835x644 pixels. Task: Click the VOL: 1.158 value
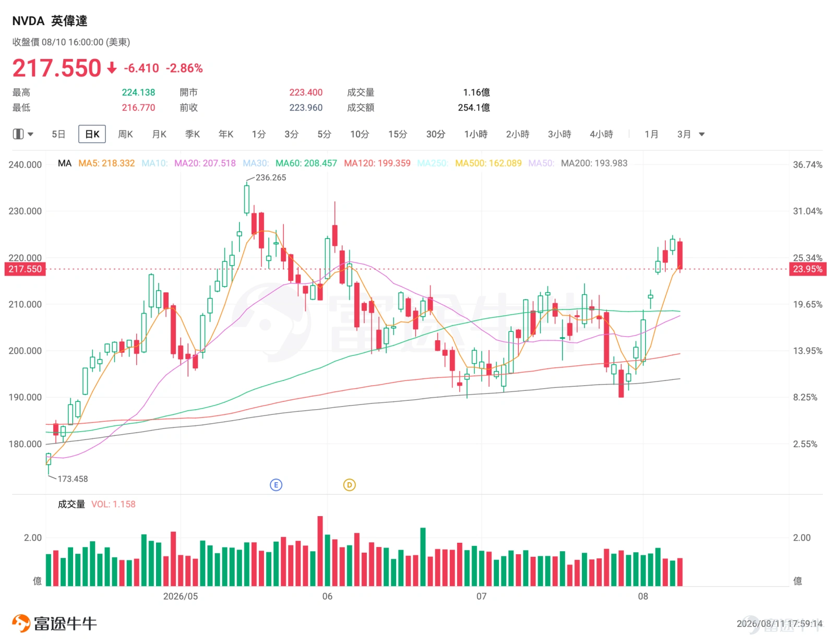pos(113,504)
